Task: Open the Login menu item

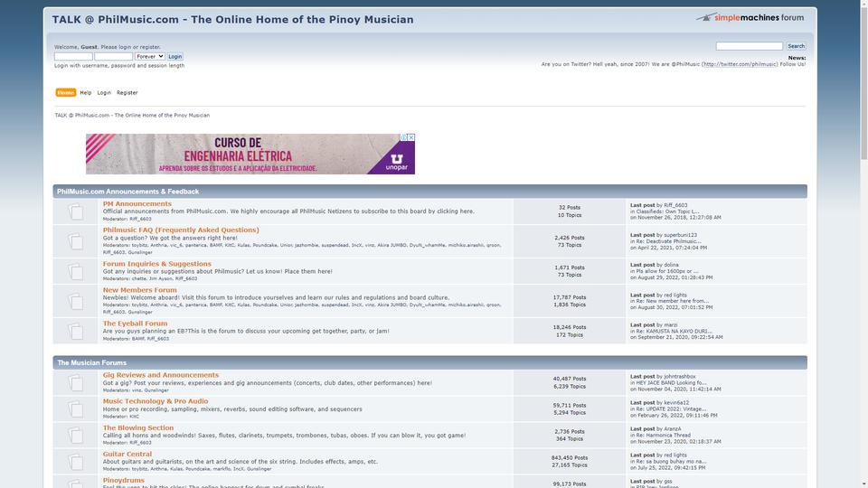Action: click(x=104, y=92)
